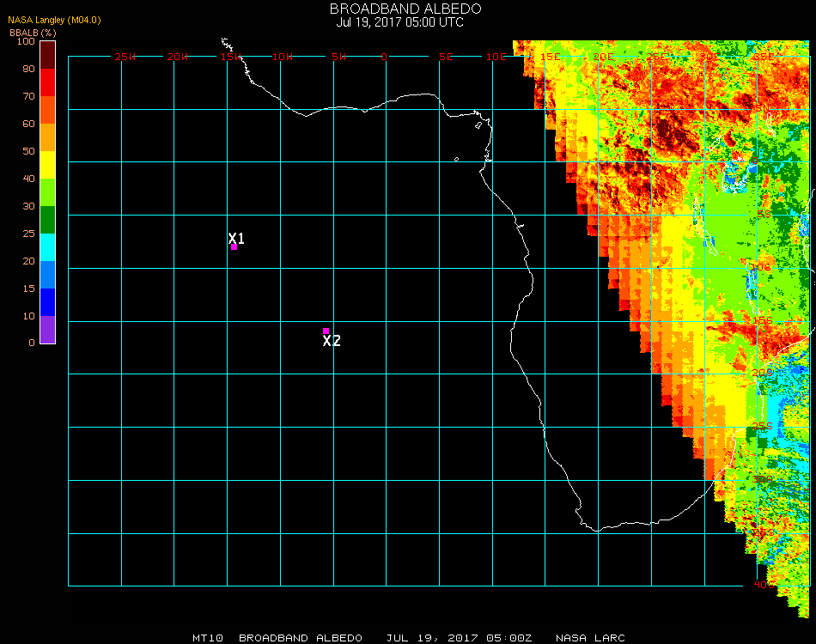
Task: Select the yellow 40-50 legend swatch
Action: tap(47, 165)
